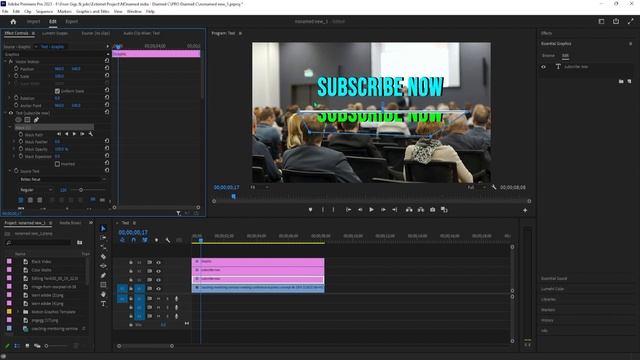Toggle Inverted mask checkbox
Viewport: 640px width, 360px height.
[x=57, y=164]
